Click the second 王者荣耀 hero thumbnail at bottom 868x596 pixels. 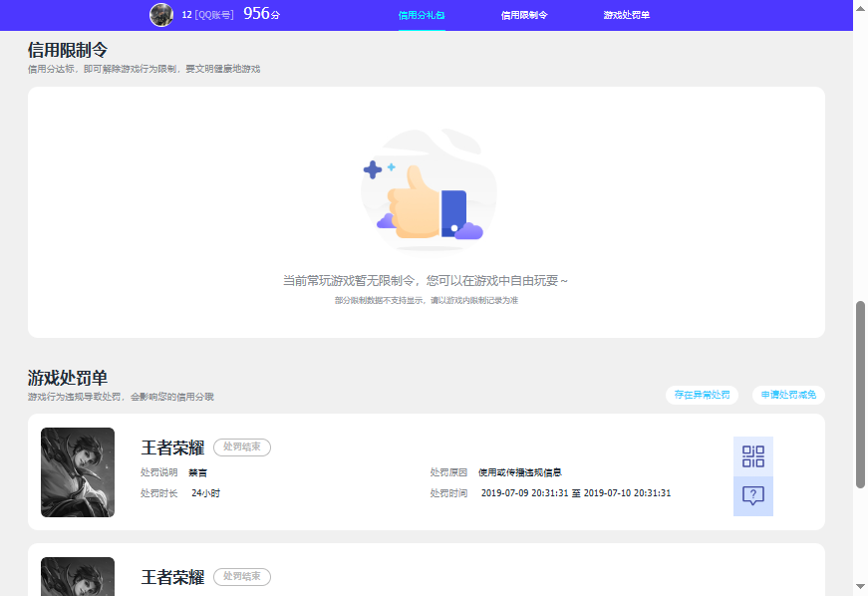[78, 576]
